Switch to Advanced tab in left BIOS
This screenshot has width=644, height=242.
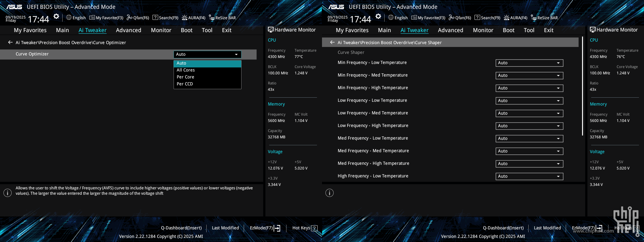tap(128, 30)
